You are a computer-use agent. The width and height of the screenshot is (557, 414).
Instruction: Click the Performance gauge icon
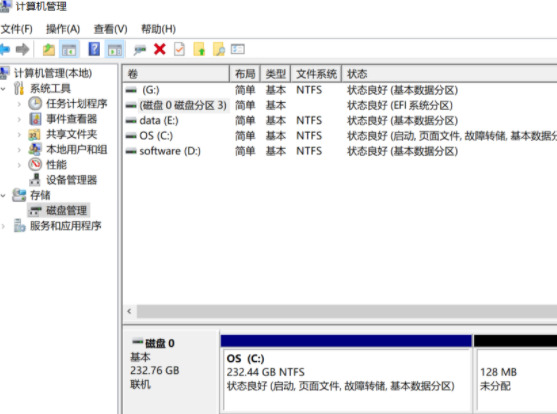pos(35,165)
